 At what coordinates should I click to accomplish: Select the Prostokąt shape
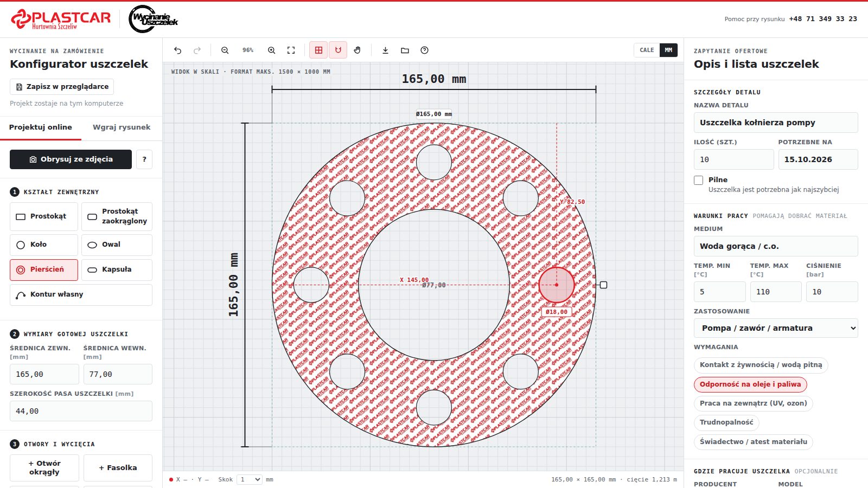click(x=44, y=216)
